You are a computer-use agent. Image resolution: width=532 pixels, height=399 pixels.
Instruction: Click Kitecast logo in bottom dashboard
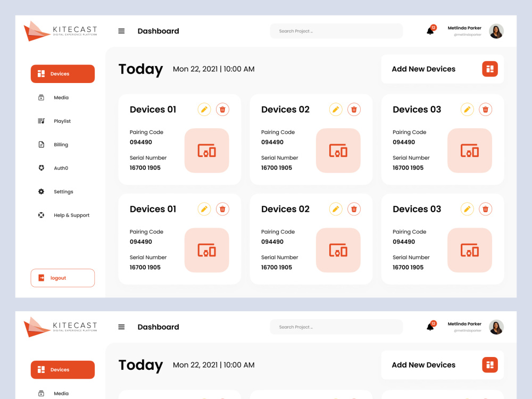tap(61, 327)
